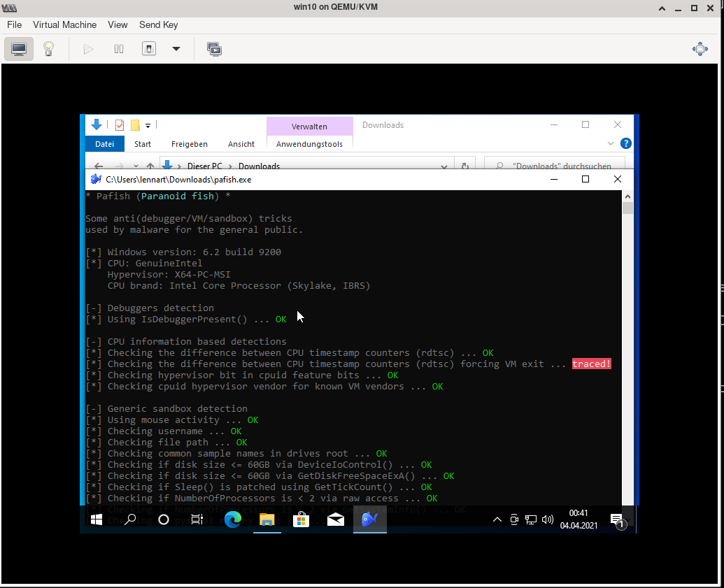Shut down the virtual machine
This screenshot has height=588, width=724.
[x=149, y=49]
